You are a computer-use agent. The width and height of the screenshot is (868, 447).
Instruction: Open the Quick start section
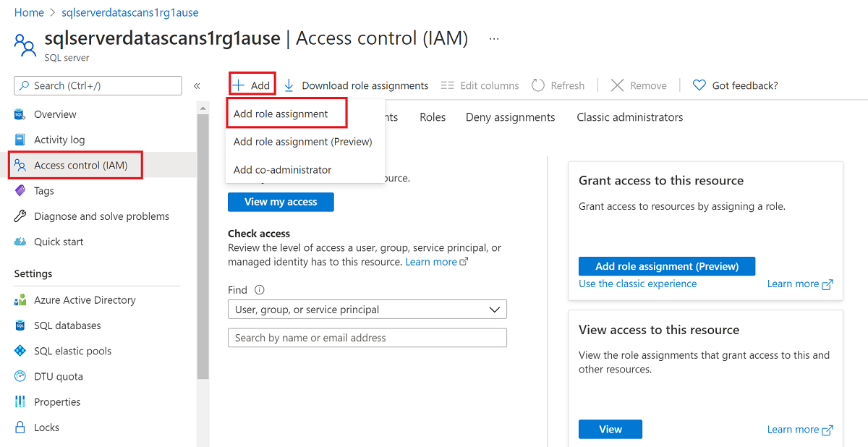(x=57, y=241)
